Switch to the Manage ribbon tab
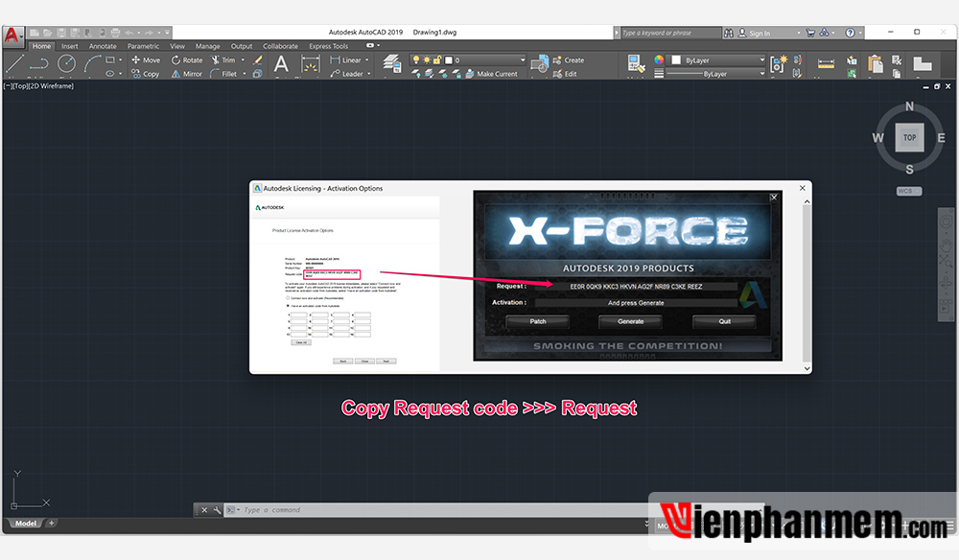The width and height of the screenshot is (959, 560). pyautogui.click(x=208, y=46)
